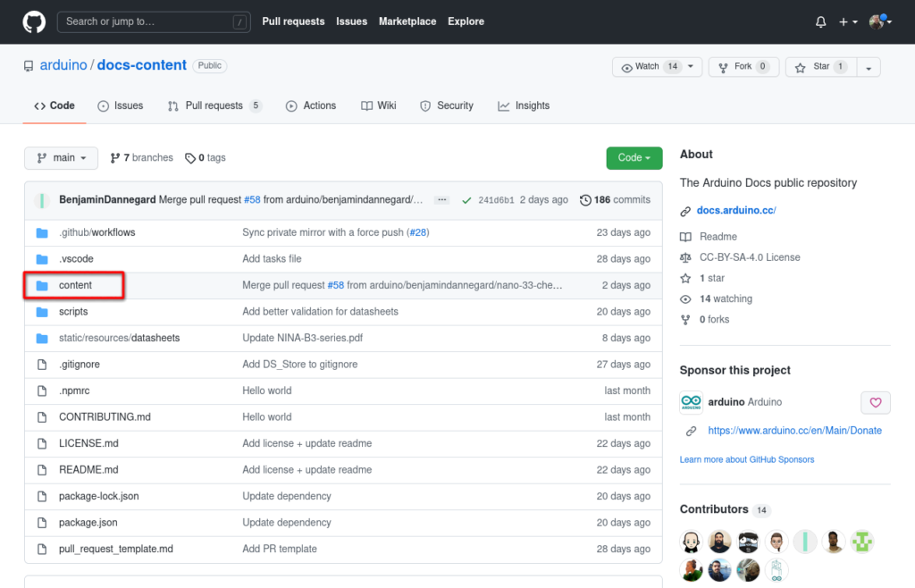
Task: Open the docs-content repository link
Action: 142,65
